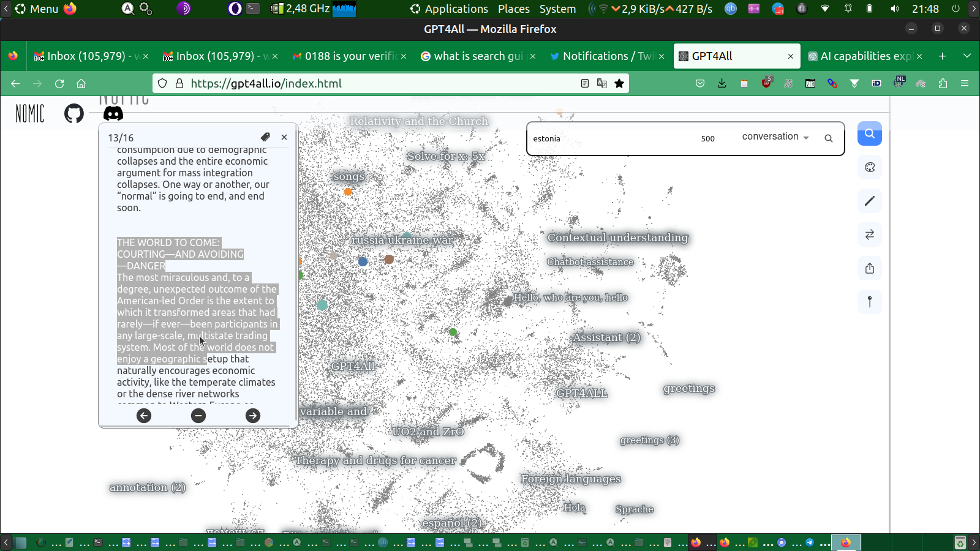Click 'Contextual understanding' map label
This screenshot has width=980, height=551.
click(x=618, y=238)
